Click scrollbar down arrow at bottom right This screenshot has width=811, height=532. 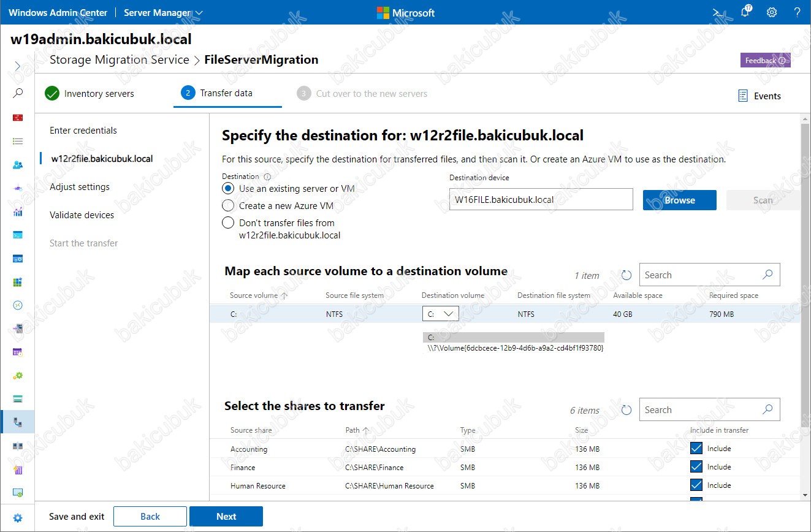(805, 494)
